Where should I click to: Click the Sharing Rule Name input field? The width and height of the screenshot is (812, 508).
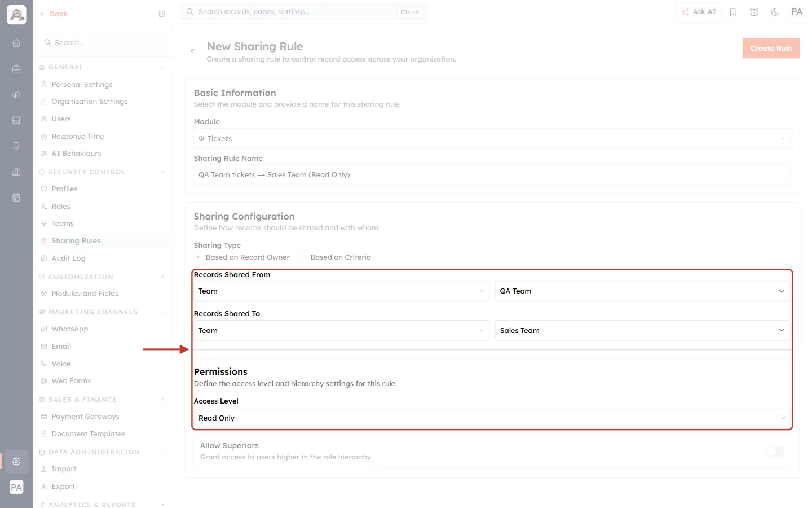coord(492,175)
